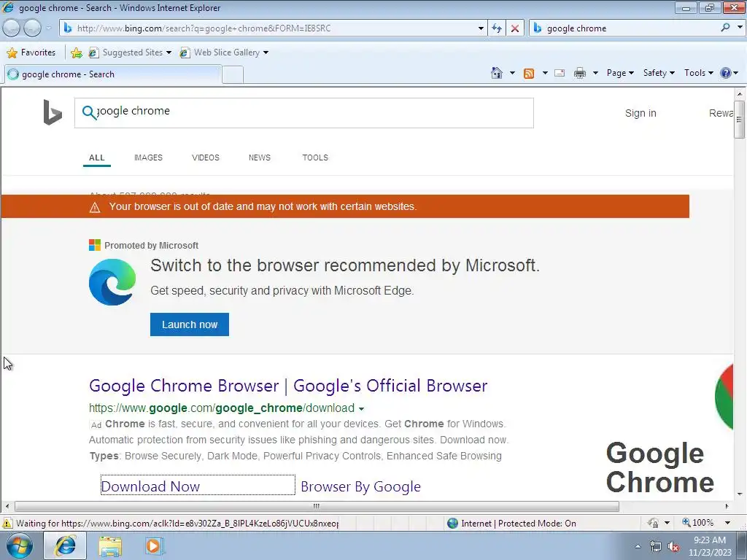Click the Download Now link
The image size is (747, 560).
(150, 486)
